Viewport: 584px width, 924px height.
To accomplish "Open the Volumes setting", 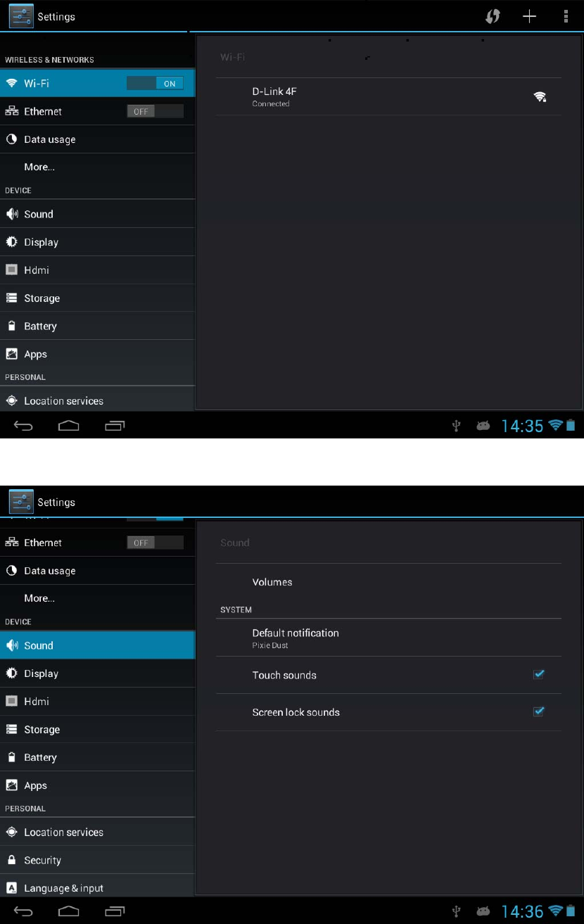I will tap(388, 582).
